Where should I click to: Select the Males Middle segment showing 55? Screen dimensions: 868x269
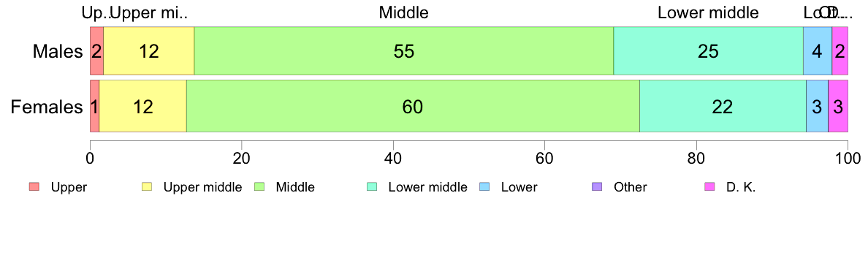(403, 50)
